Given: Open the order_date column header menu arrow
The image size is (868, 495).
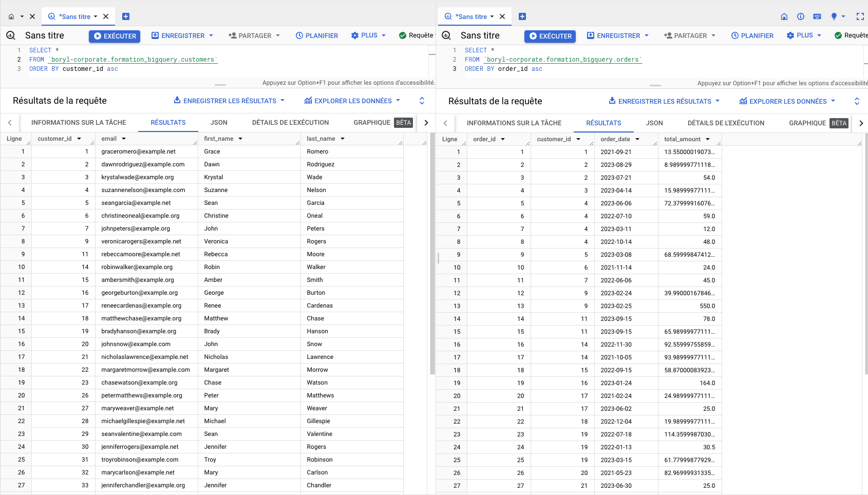Looking at the screenshot, I should pos(637,139).
